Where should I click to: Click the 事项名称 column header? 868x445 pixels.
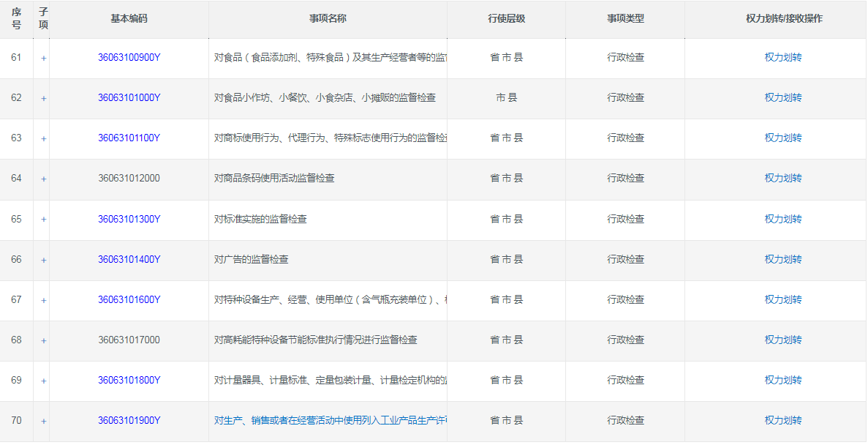pyautogui.click(x=328, y=18)
